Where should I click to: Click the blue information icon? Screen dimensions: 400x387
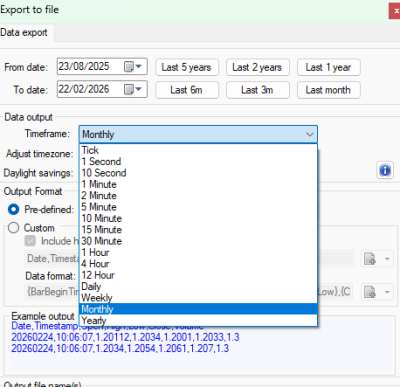(x=385, y=170)
